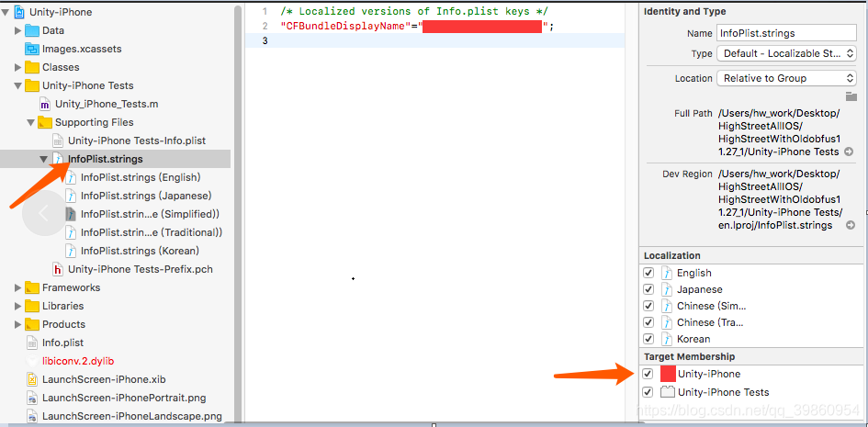Expand the Classes folder disclosure triangle

(x=18, y=67)
